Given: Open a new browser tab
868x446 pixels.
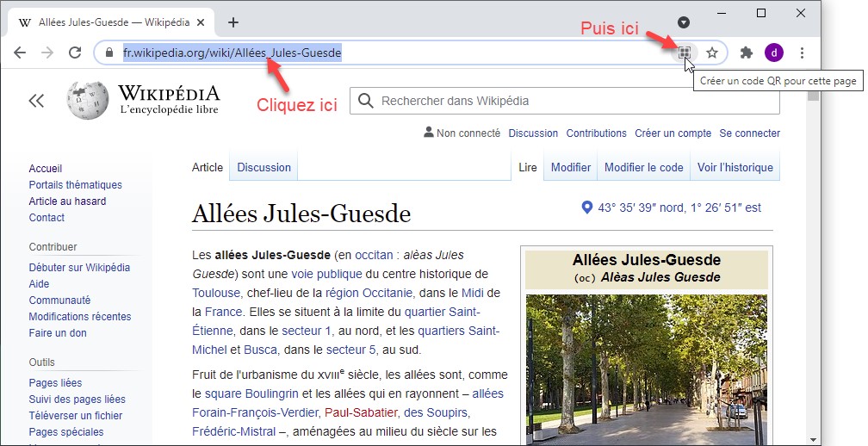Looking at the screenshot, I should coord(233,22).
